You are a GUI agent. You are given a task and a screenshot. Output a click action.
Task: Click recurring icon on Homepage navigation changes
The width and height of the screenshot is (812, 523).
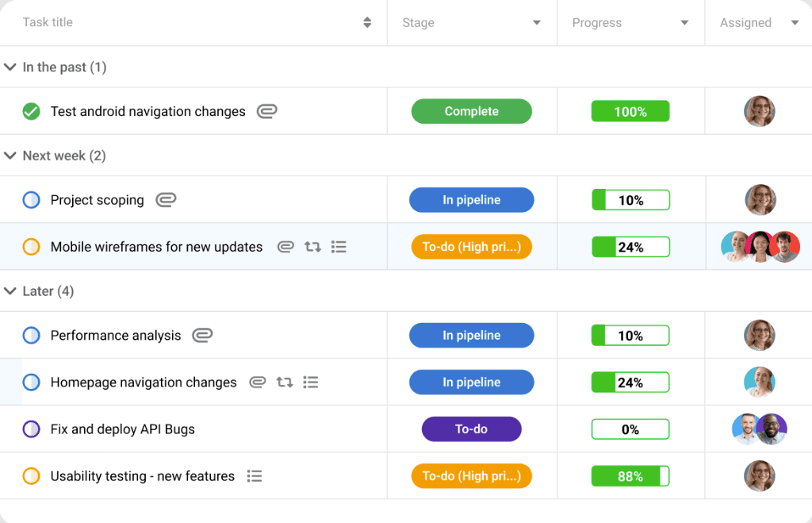(x=285, y=383)
